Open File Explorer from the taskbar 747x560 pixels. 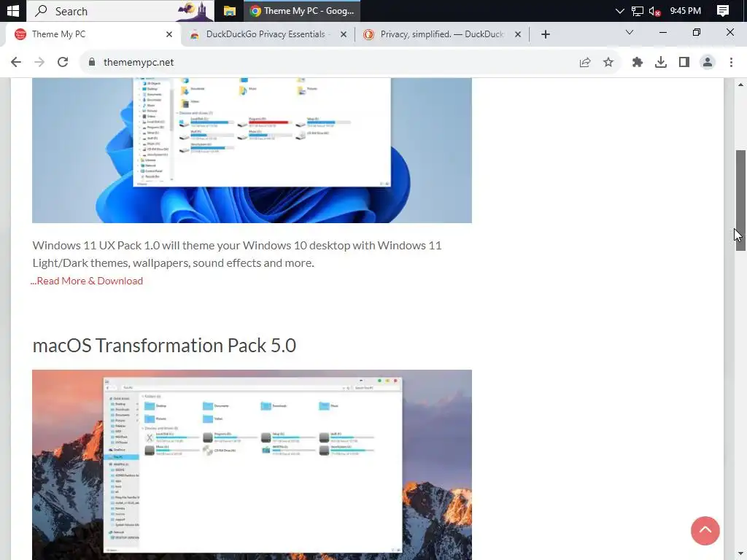click(x=230, y=10)
